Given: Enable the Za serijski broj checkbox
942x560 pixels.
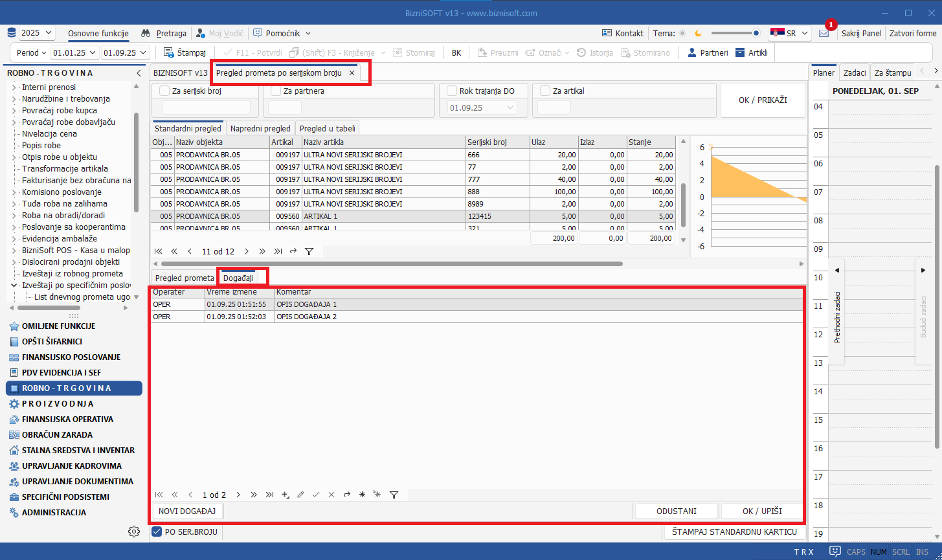Looking at the screenshot, I should point(164,91).
